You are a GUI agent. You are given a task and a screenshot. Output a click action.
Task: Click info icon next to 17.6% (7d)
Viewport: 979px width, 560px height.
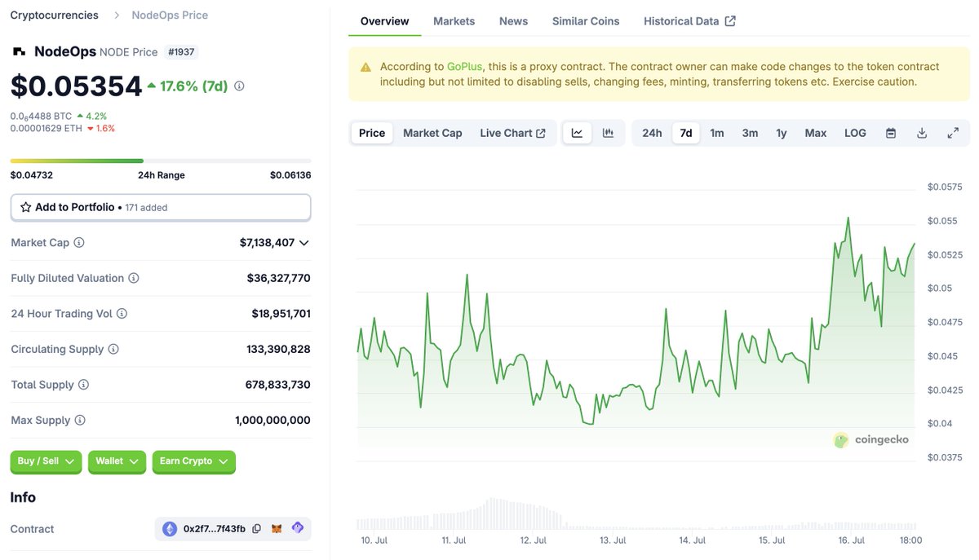[x=239, y=86]
